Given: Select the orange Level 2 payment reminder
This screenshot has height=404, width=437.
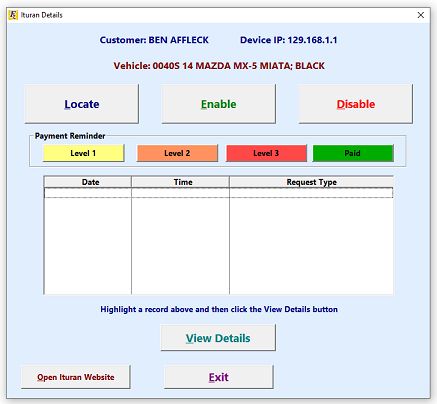Looking at the screenshot, I should tap(177, 153).
